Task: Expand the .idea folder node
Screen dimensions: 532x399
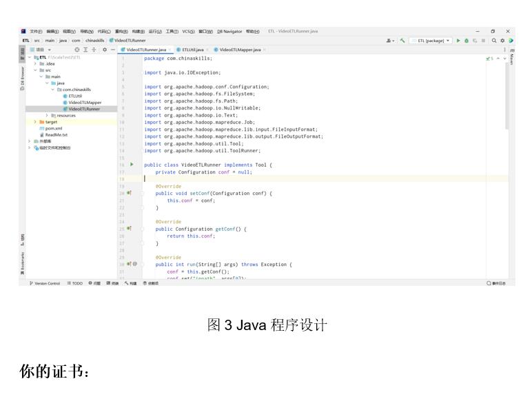Action: pos(35,63)
